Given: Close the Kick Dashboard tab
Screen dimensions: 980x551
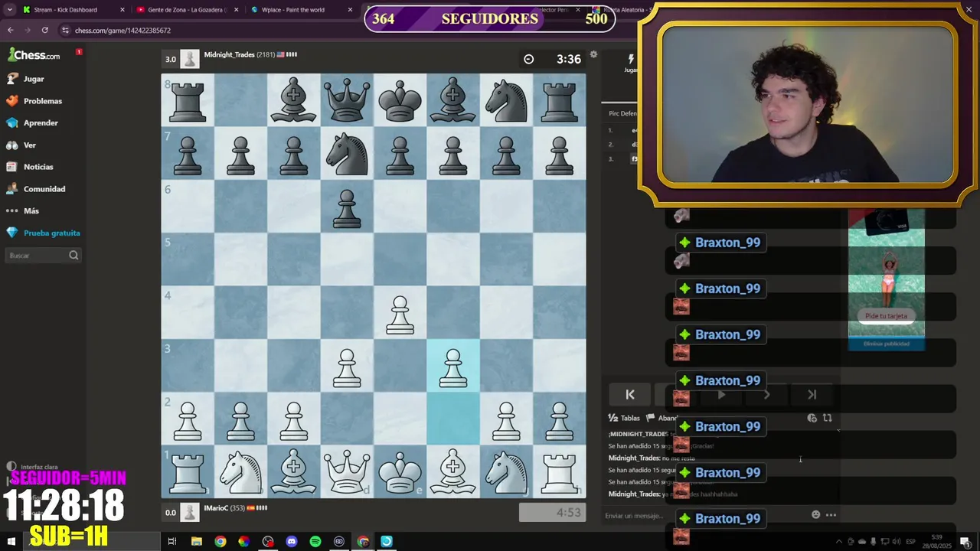Looking at the screenshot, I should click(x=122, y=10).
